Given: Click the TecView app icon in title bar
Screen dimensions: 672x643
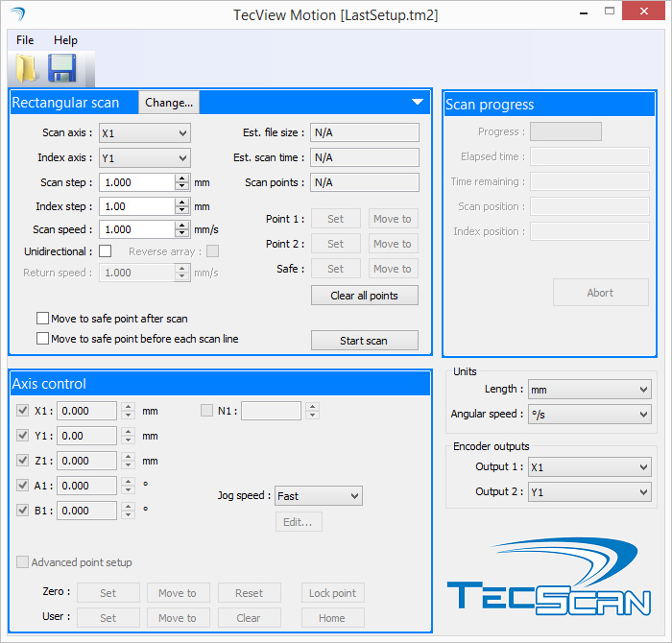Looking at the screenshot, I should click(18, 14).
